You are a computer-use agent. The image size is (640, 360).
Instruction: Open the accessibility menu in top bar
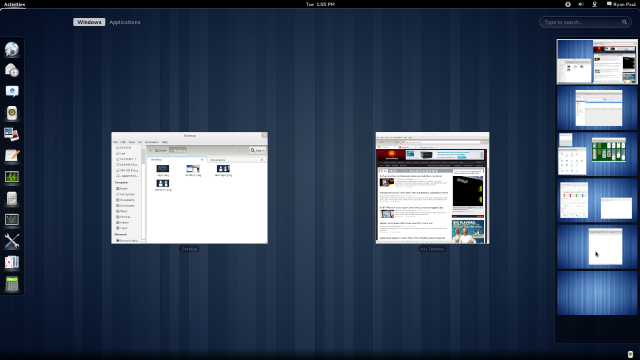click(568, 4)
